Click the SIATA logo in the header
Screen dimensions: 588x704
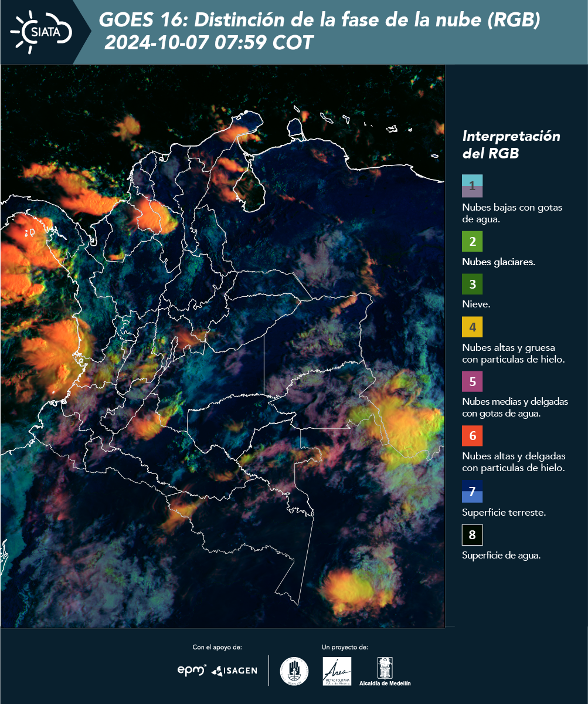tap(41, 32)
